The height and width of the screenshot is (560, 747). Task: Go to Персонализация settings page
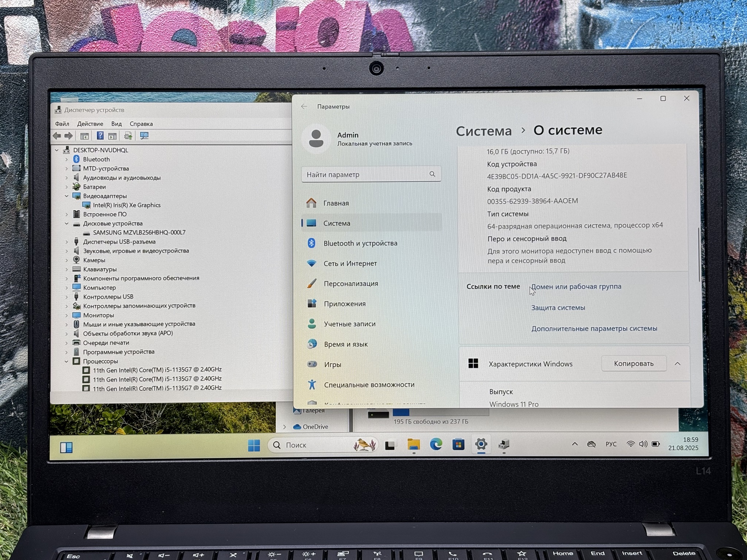pyautogui.click(x=351, y=284)
